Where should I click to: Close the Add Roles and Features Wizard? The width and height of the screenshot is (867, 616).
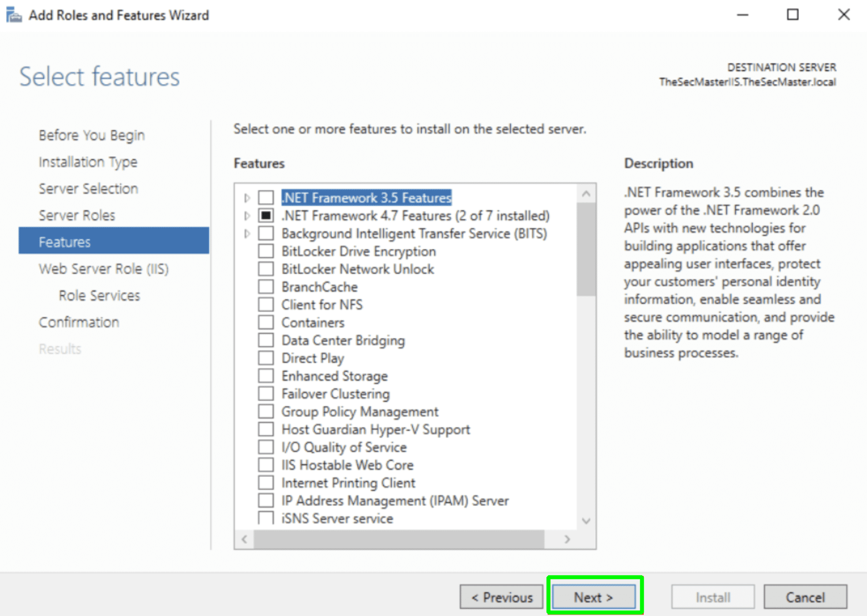click(844, 15)
